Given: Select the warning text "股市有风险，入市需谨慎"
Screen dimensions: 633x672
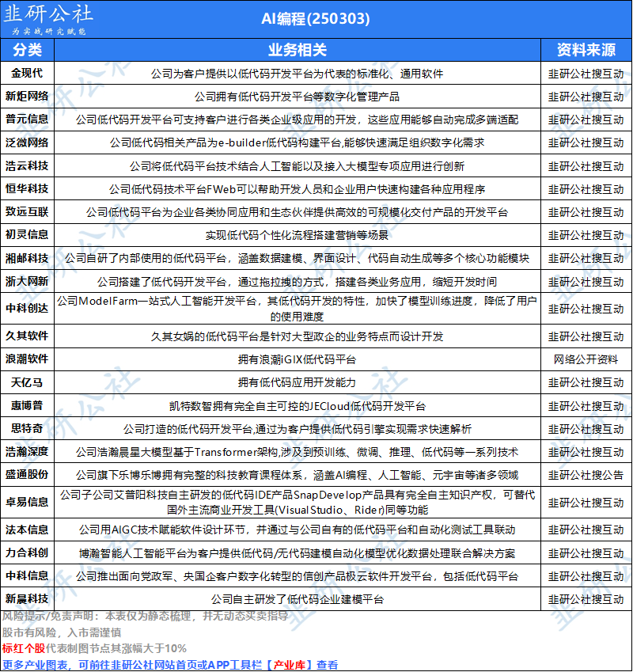Looking at the screenshot, I should coord(62,632).
